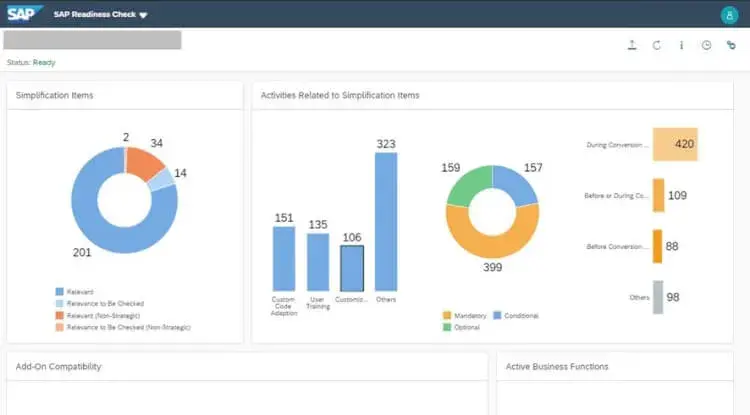Open the information icon
750x415 pixels.
682,45
